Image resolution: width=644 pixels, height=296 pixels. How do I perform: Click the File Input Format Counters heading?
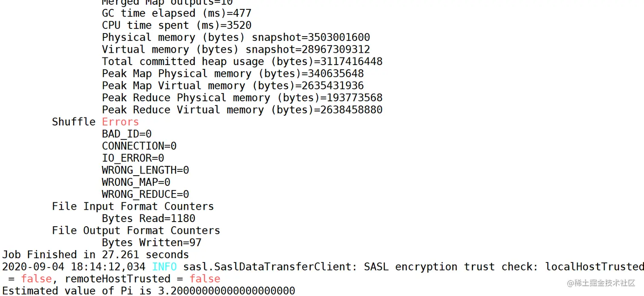pos(132,206)
